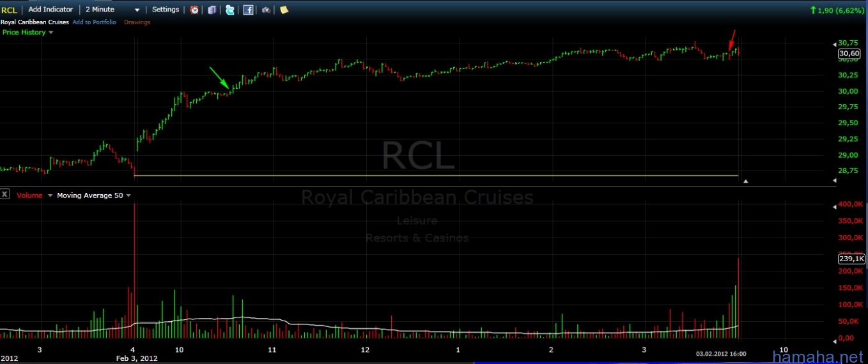Image resolution: width=868 pixels, height=364 pixels.
Task: Click the 28,75 price axis label
Action: point(848,171)
